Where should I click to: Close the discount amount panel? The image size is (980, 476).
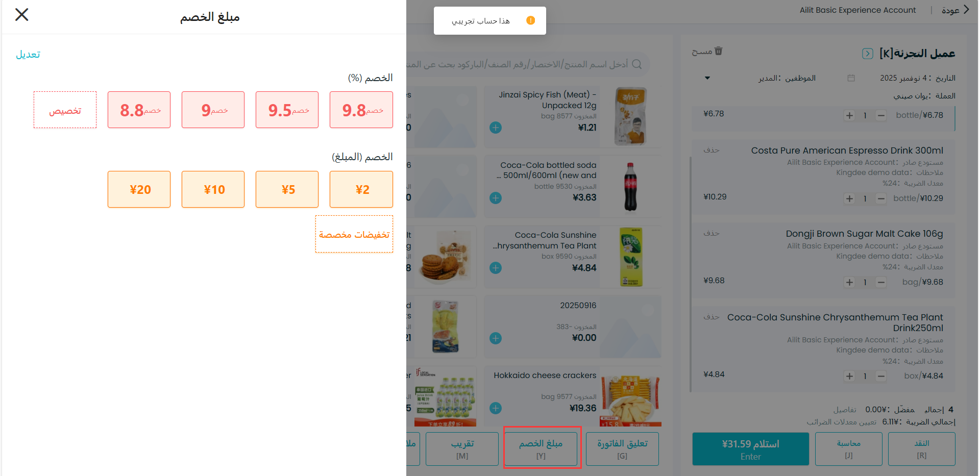[22, 14]
